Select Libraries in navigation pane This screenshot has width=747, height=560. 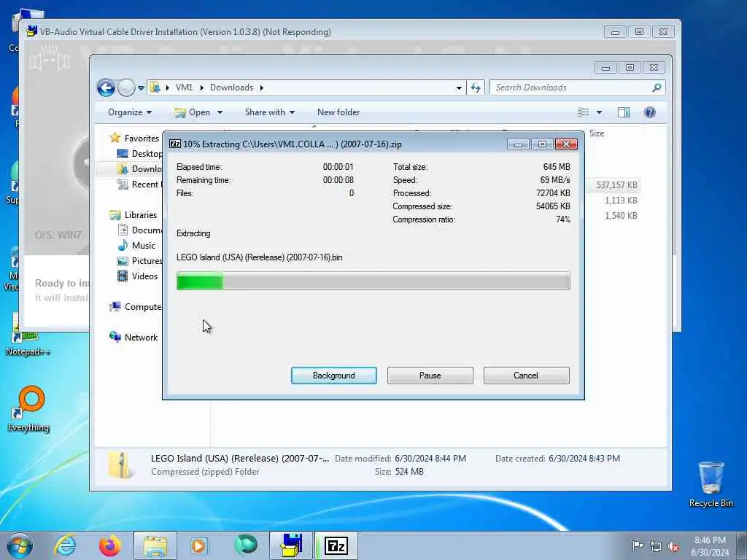134,215
